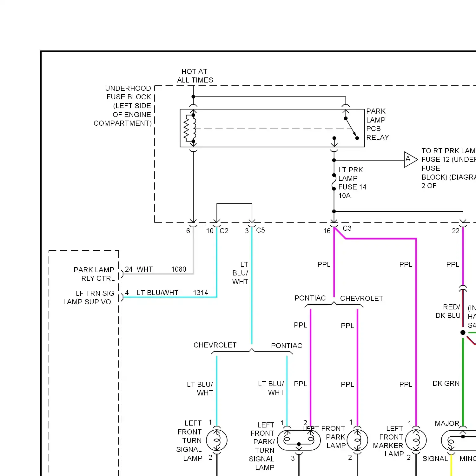Click the 'LT PRK LAMP FUSE 14 10A' label
The width and height of the screenshot is (476, 476).
click(352, 182)
